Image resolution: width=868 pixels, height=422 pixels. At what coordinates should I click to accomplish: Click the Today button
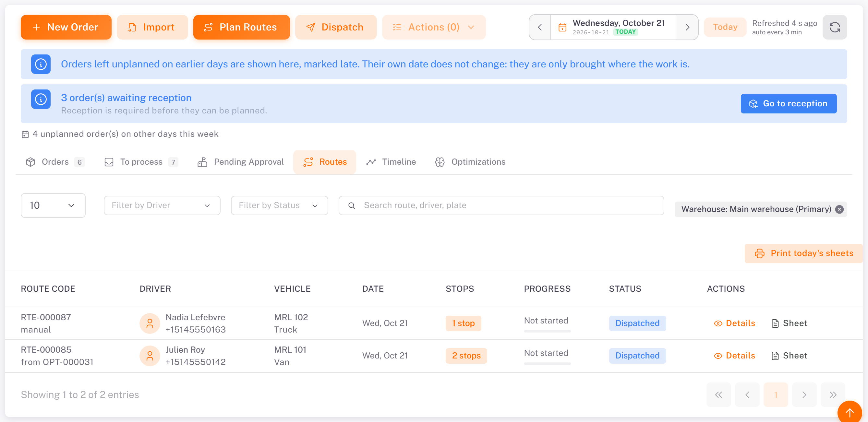click(x=725, y=27)
